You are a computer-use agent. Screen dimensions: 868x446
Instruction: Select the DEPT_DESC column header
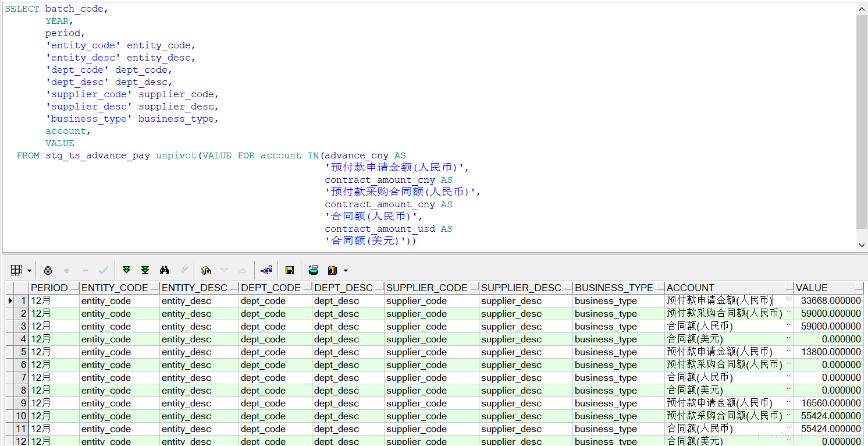click(x=348, y=288)
